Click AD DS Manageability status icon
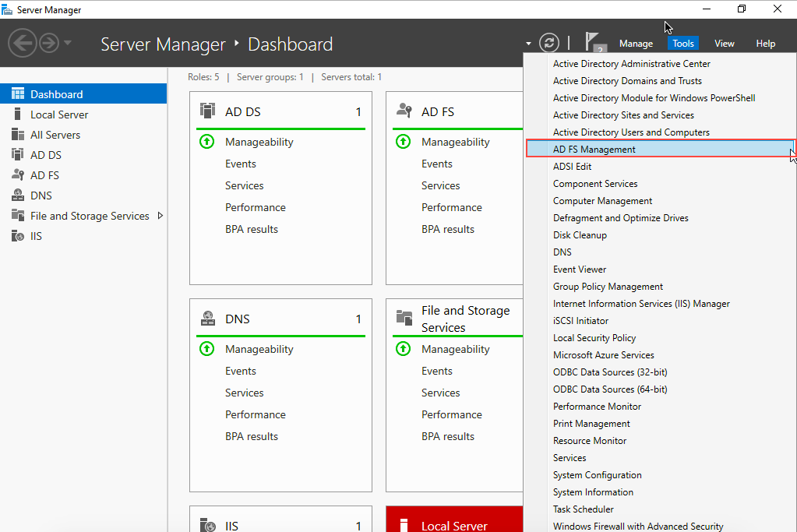 coord(207,141)
